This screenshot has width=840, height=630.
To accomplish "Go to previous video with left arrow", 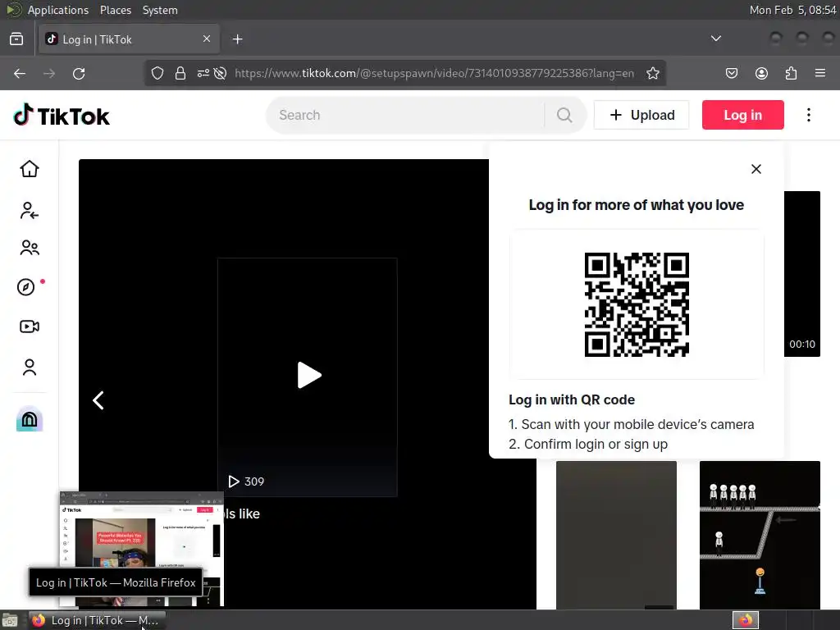I will pos(98,400).
